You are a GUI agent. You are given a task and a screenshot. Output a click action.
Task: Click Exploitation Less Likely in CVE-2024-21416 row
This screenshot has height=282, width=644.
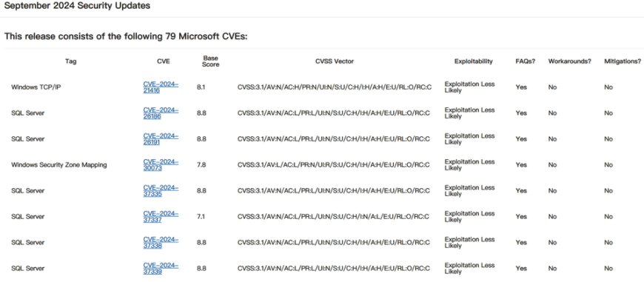tap(469, 87)
